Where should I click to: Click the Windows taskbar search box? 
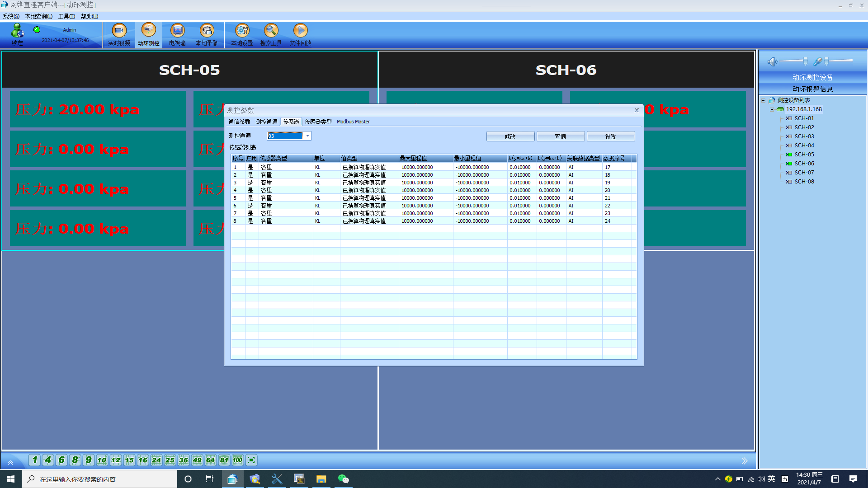click(99, 479)
